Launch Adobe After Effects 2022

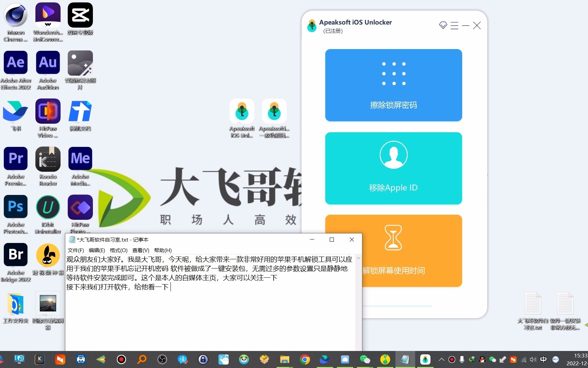pyautogui.click(x=15, y=63)
